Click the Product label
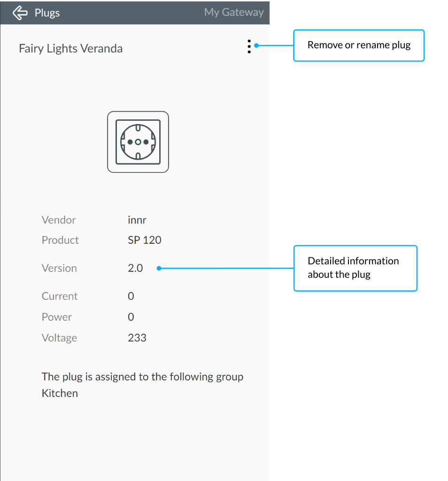 pyautogui.click(x=60, y=240)
